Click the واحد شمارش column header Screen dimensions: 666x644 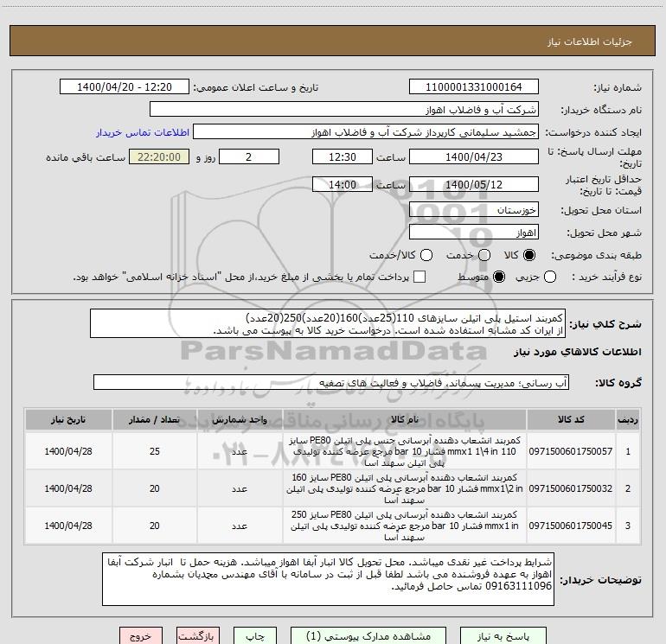tap(240, 419)
